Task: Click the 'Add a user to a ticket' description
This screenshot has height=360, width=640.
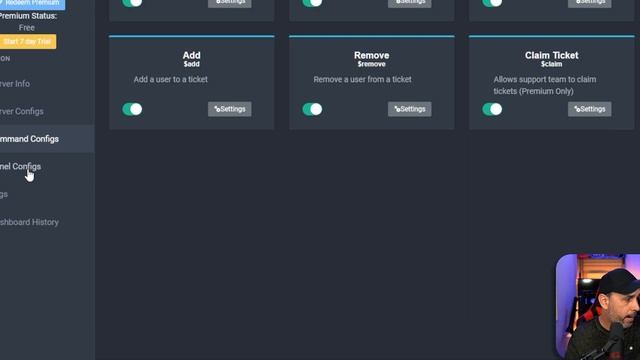Action: click(171, 80)
